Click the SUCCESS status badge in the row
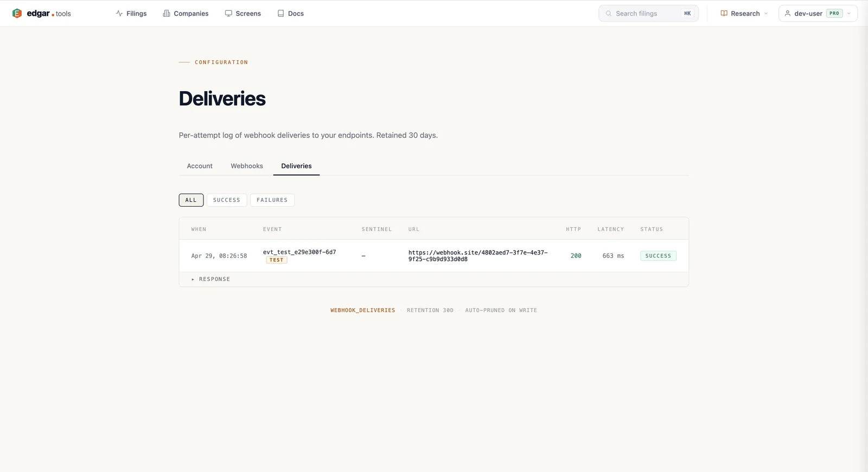This screenshot has height=472, width=868. (x=658, y=256)
